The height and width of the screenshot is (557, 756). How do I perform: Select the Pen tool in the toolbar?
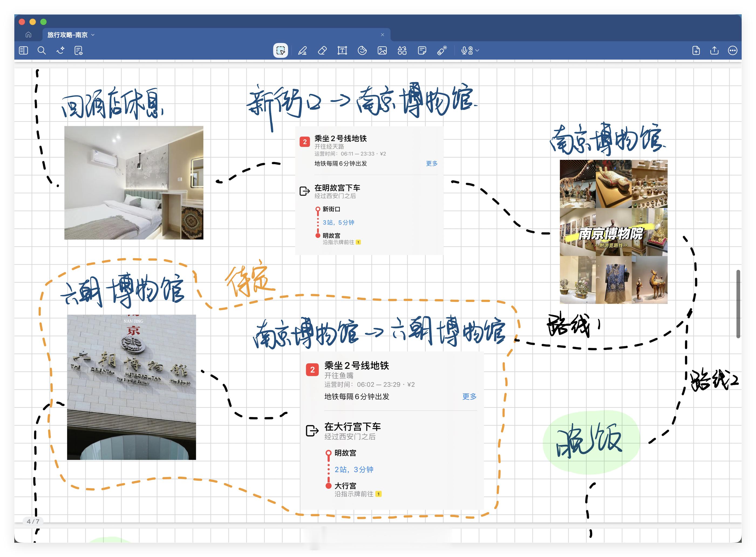click(x=303, y=51)
